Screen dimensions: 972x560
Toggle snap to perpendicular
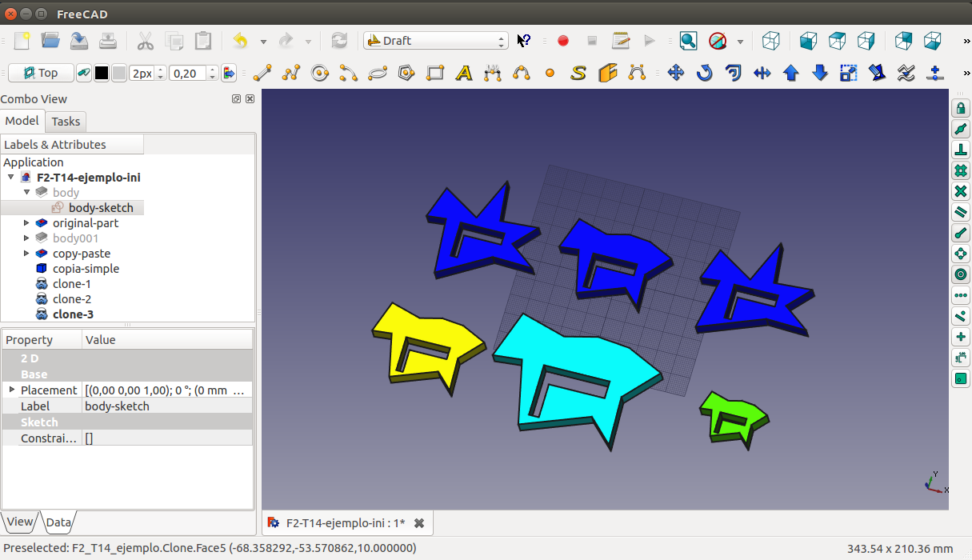coord(961,150)
